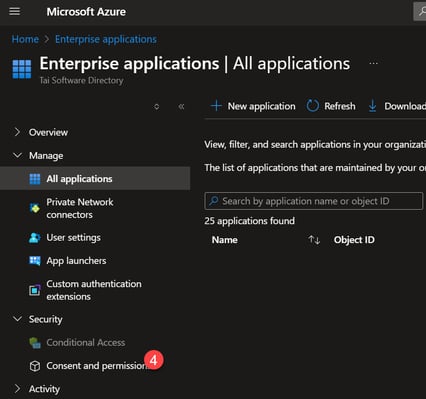Click the search magnifier icon in header
Screen dimensions: 426x399
coord(421,11)
